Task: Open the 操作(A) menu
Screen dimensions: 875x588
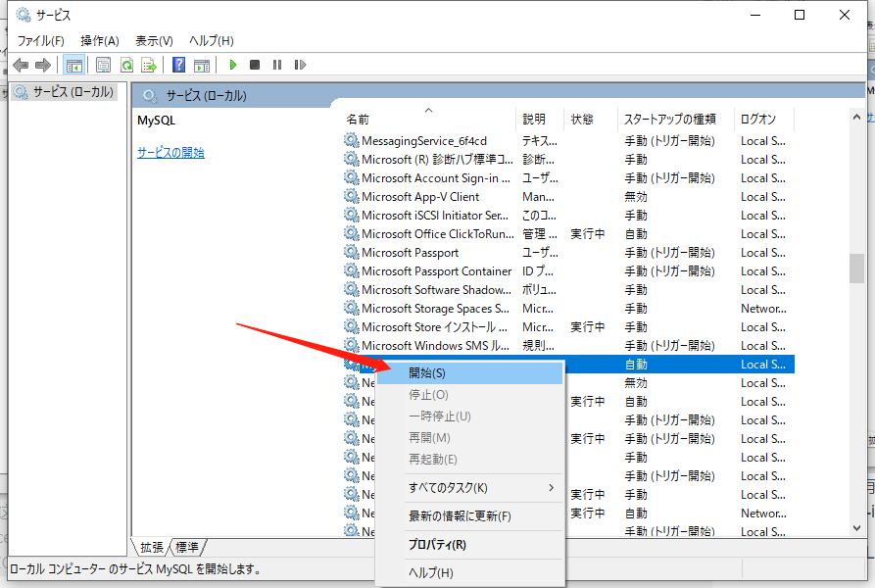Action: point(99,41)
